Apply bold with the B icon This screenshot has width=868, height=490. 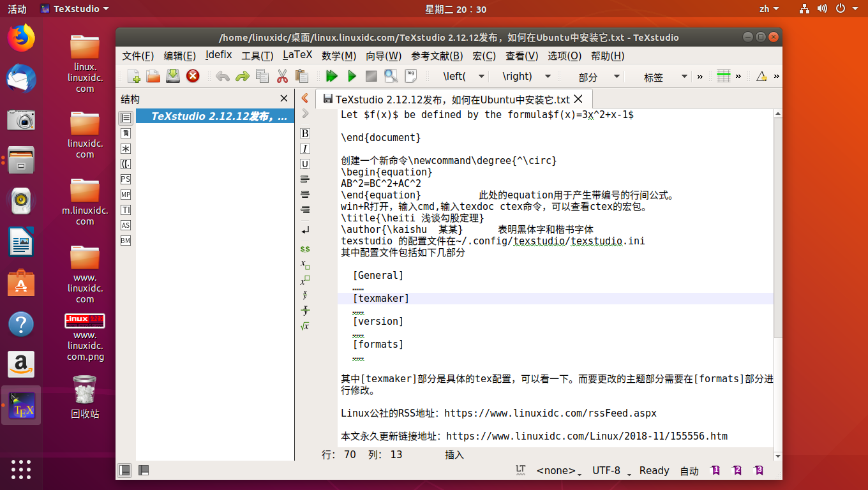click(x=305, y=133)
